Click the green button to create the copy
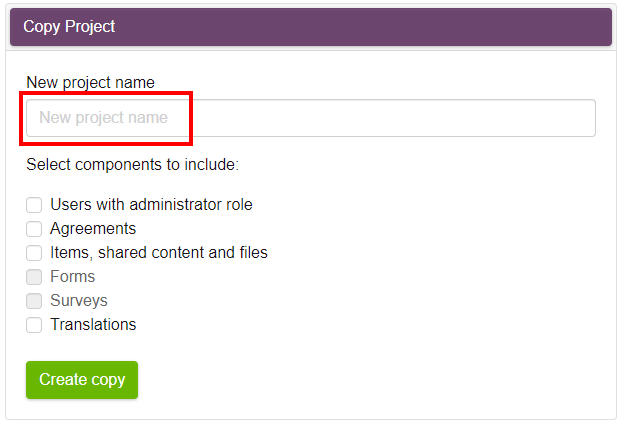This screenshot has width=621, height=426. (82, 380)
